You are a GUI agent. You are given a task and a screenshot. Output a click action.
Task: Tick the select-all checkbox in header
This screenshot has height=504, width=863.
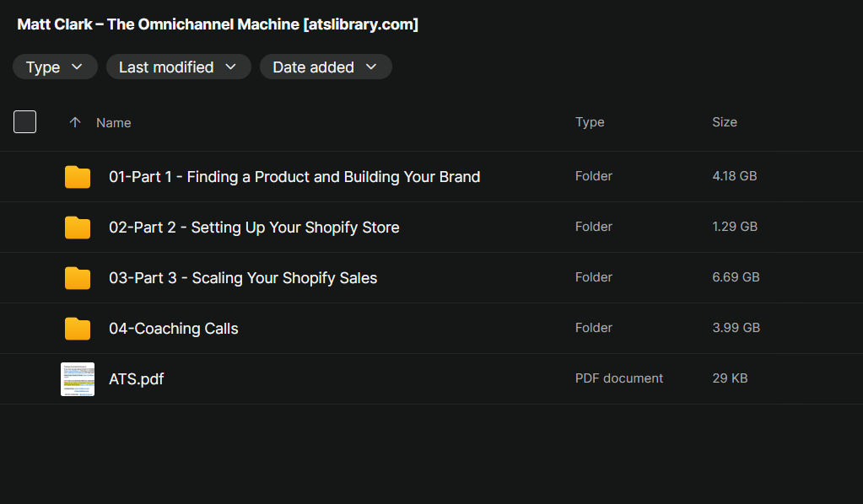[x=24, y=122]
